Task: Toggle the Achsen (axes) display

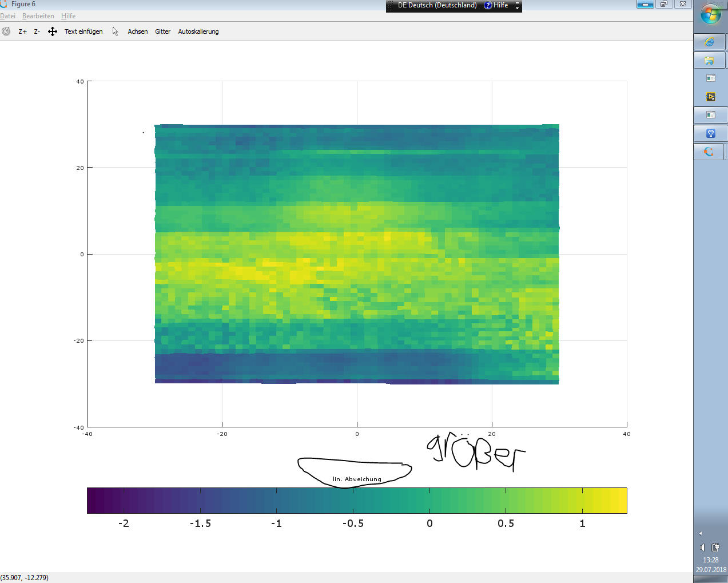Action: point(137,31)
